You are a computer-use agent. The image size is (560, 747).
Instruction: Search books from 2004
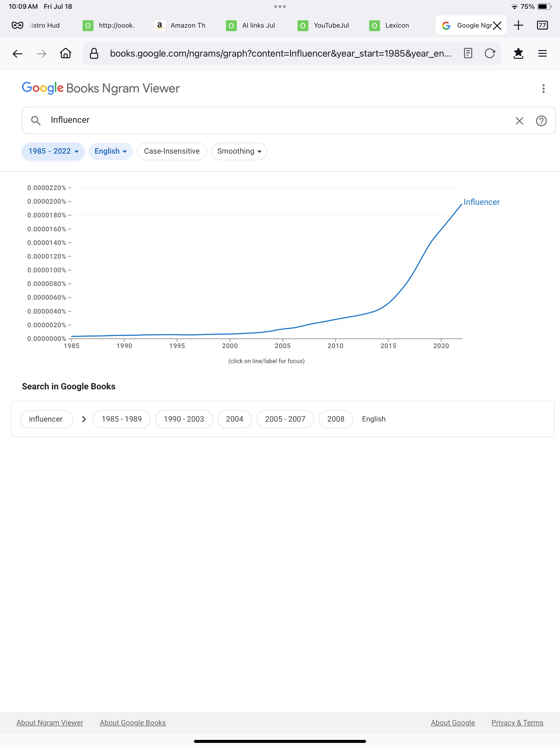[x=234, y=419]
